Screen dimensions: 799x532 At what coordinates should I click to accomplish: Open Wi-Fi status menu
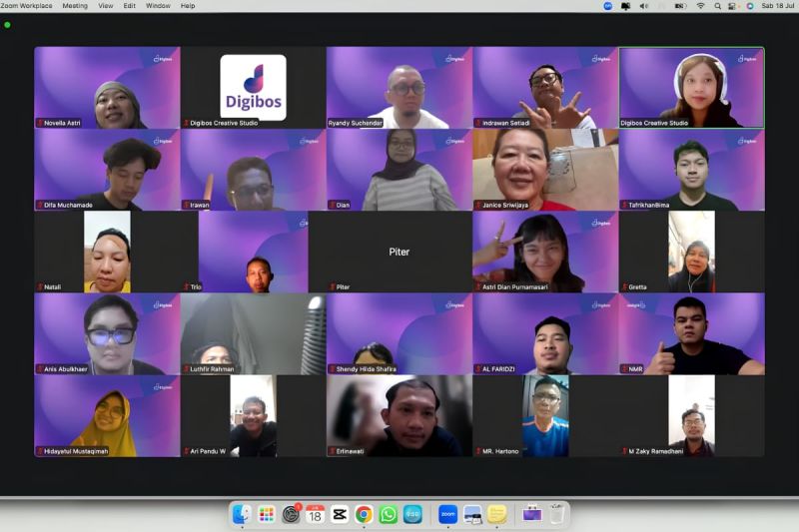point(701,6)
